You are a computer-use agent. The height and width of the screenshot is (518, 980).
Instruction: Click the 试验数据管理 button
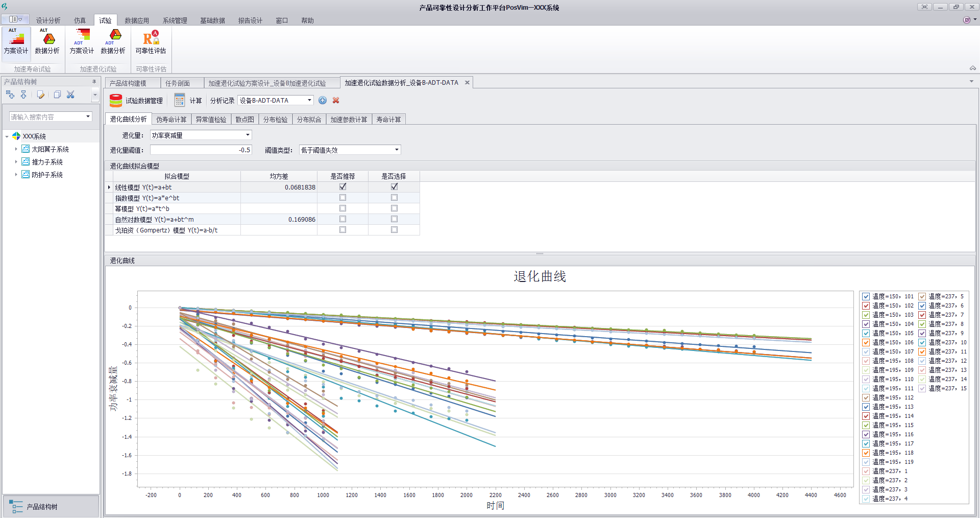pyautogui.click(x=137, y=101)
